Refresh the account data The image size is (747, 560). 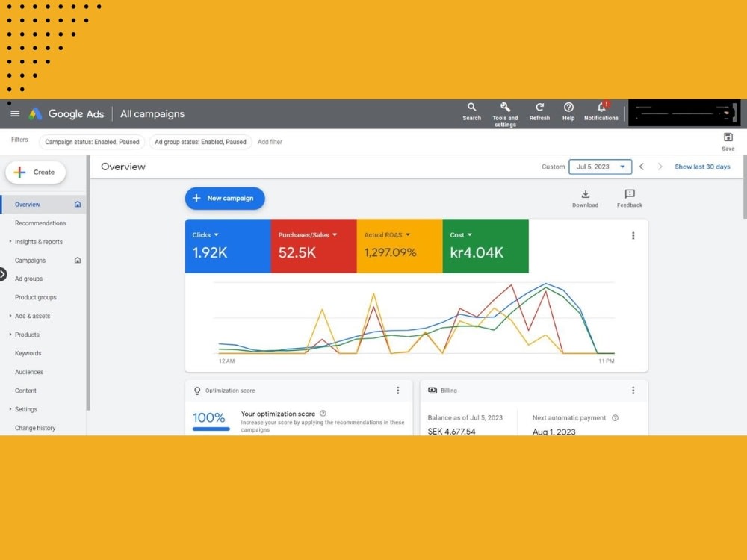tap(539, 112)
